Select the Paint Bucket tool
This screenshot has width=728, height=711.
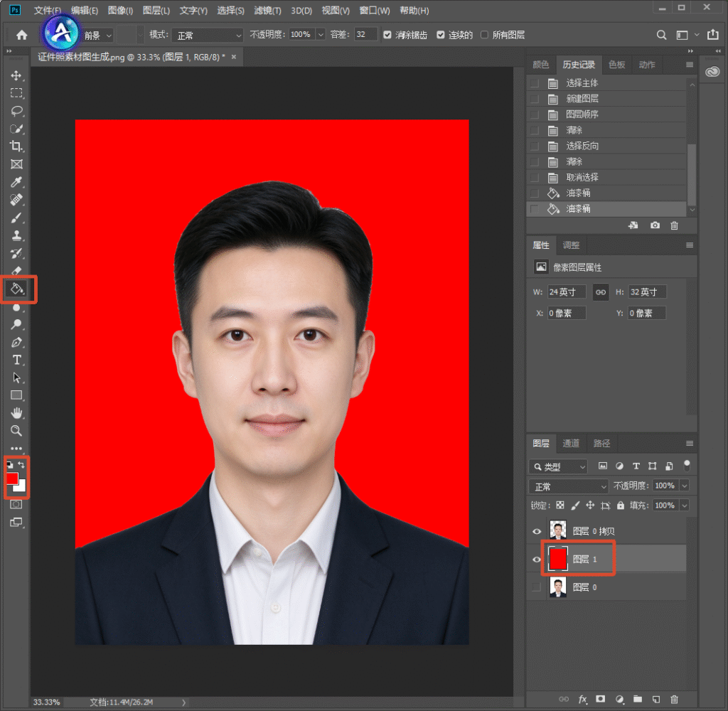(17, 289)
